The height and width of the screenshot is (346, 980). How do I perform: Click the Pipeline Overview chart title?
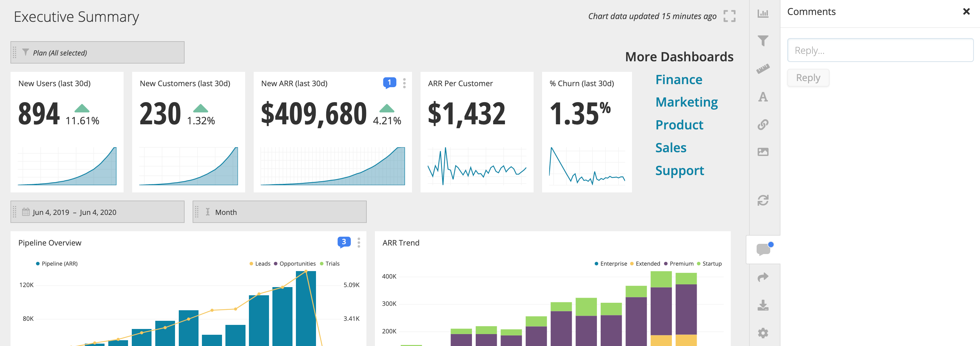[49, 242]
